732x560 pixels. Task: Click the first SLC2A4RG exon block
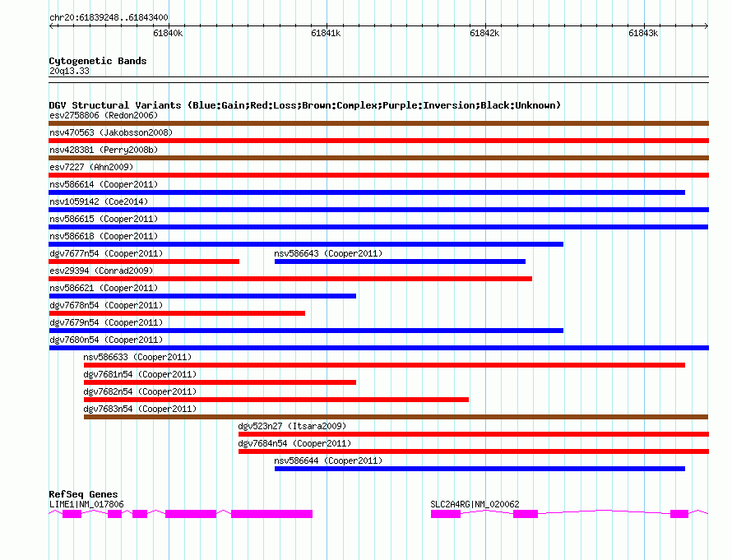(x=445, y=514)
